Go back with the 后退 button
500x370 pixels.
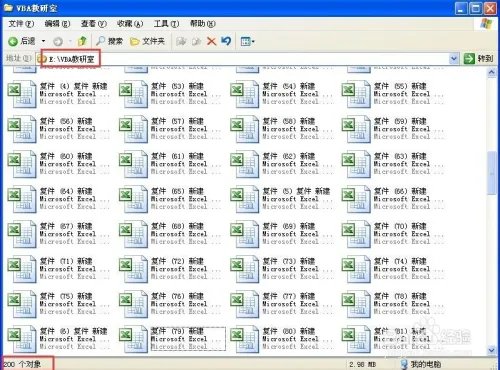pyautogui.click(x=22, y=41)
